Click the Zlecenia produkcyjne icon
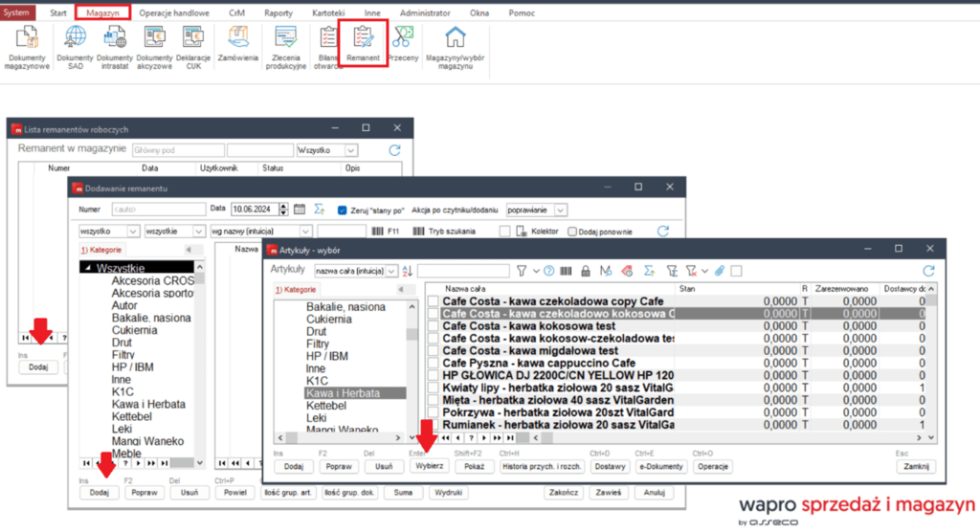This screenshot has height=532, width=980. click(284, 38)
